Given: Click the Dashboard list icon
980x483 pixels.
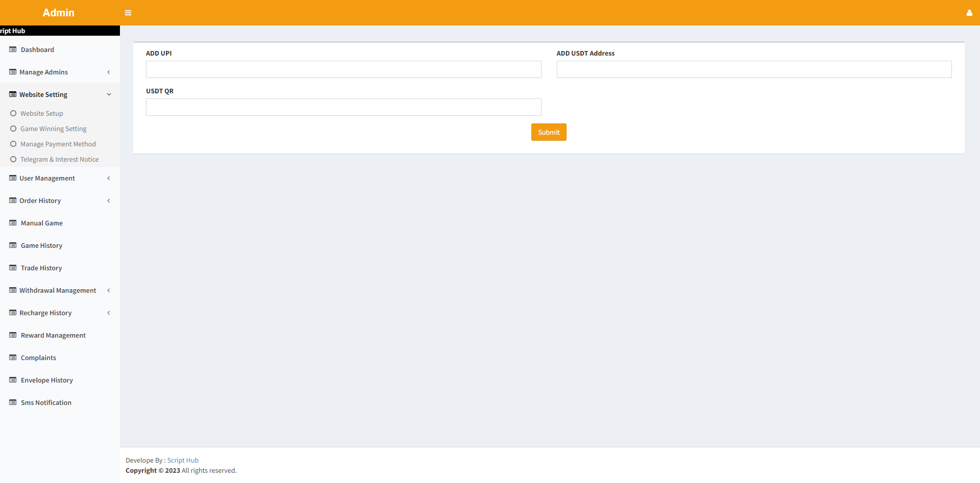Looking at the screenshot, I should (x=13, y=49).
